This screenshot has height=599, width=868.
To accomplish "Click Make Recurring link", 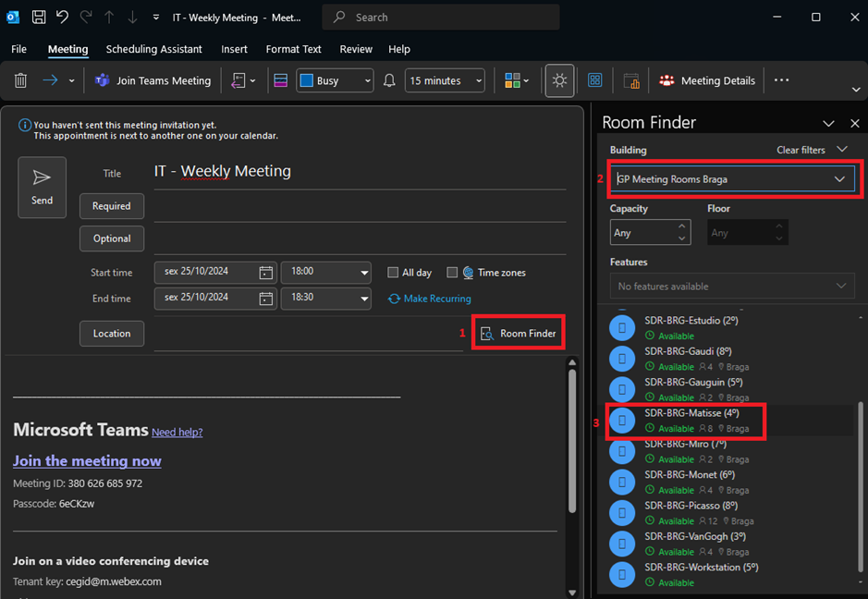I will 430,299.
